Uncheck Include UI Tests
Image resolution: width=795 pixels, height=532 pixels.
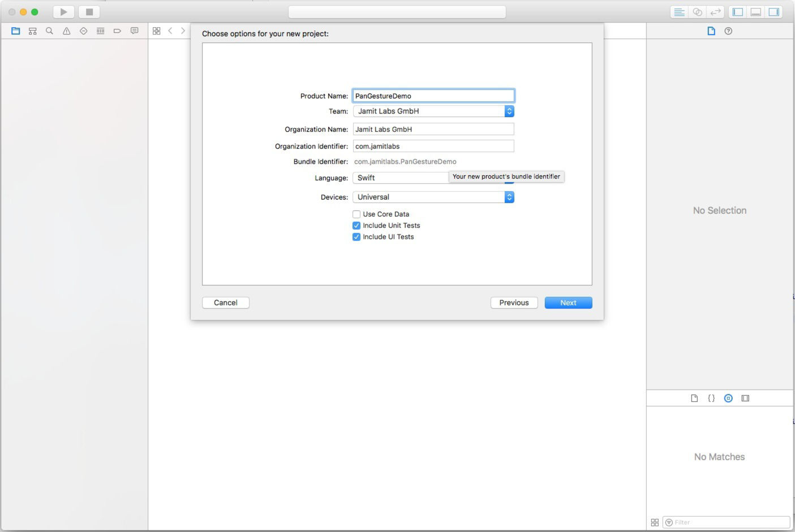356,237
